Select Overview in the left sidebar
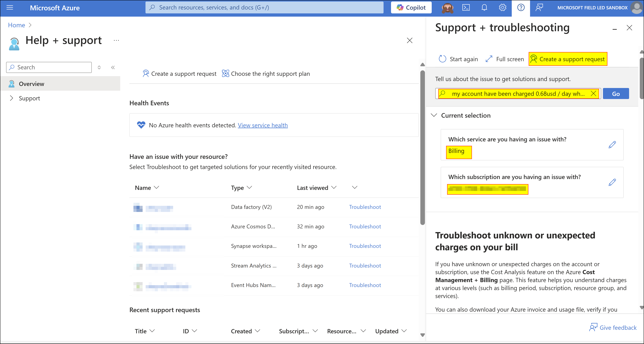This screenshot has height=344, width=644. [x=31, y=84]
